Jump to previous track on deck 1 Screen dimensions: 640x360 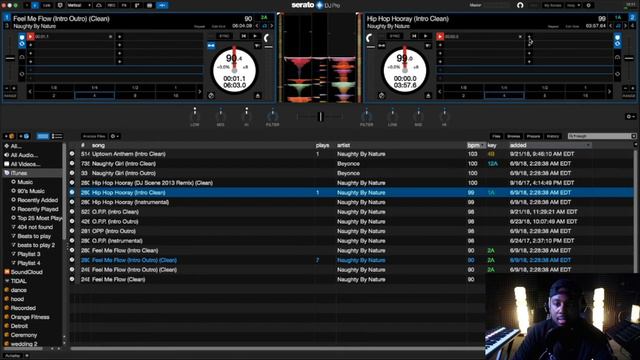point(243,36)
